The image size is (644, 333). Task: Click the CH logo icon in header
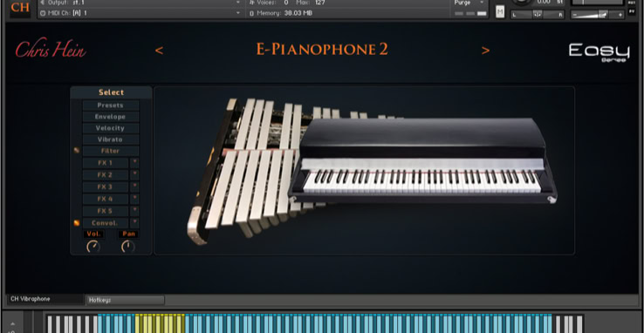click(x=20, y=8)
